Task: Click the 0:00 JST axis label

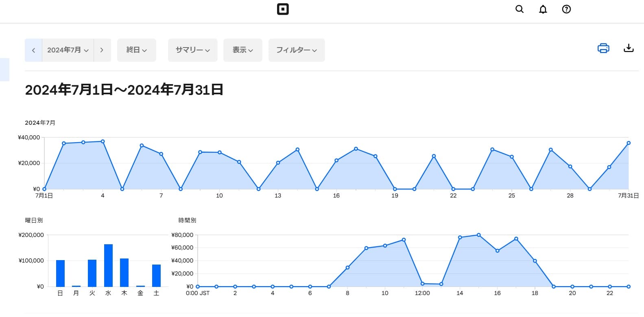Action: tap(198, 293)
